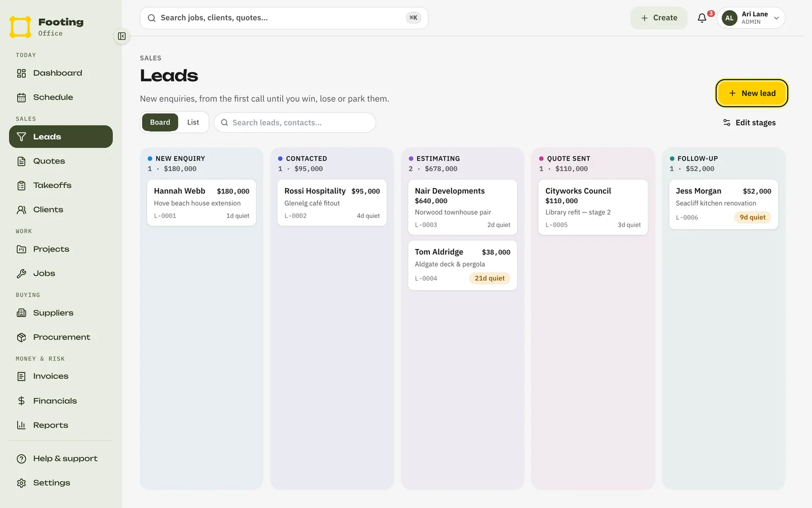Open the Nair Developments lead card
The image size is (812, 508).
(462, 207)
